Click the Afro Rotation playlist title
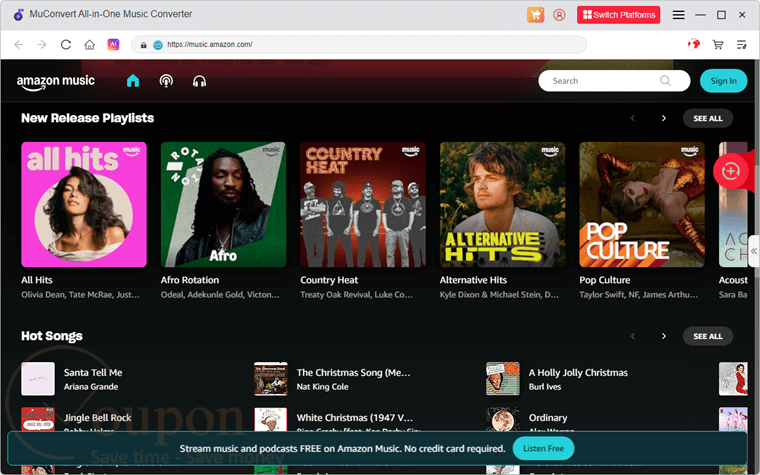The width and height of the screenshot is (760, 475). [190, 280]
